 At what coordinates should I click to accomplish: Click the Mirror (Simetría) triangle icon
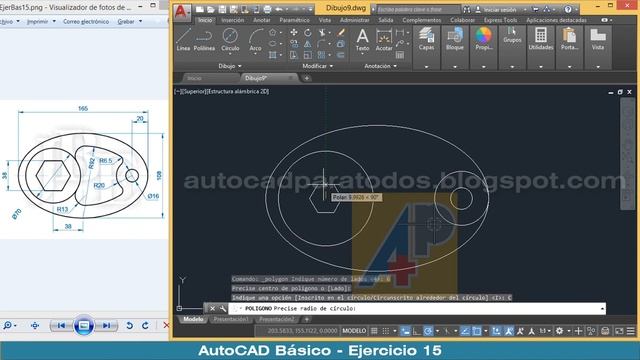click(308, 44)
